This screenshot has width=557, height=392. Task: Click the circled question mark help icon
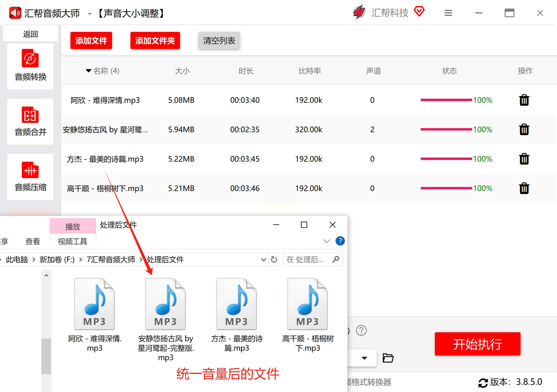pyautogui.click(x=361, y=330)
